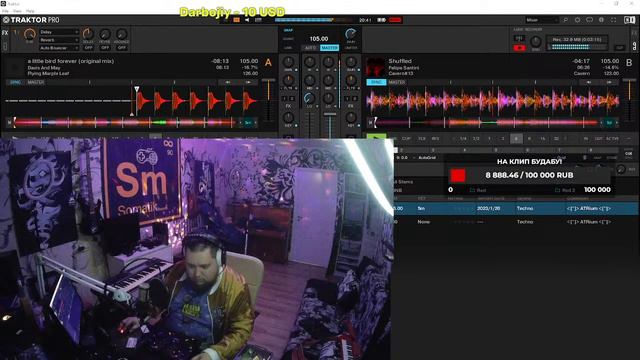Jump to start of deck B track
The image size is (640, 360).
coord(370,122)
